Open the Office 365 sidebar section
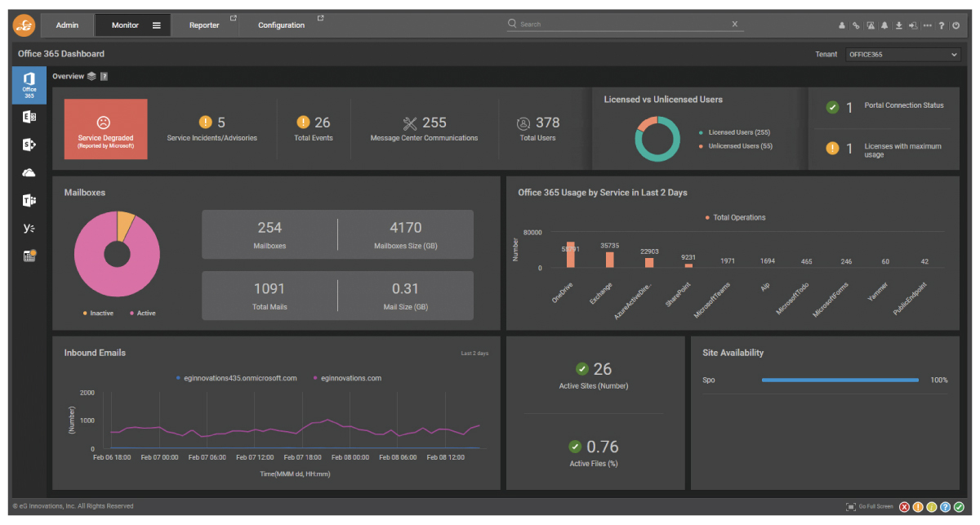 29,85
